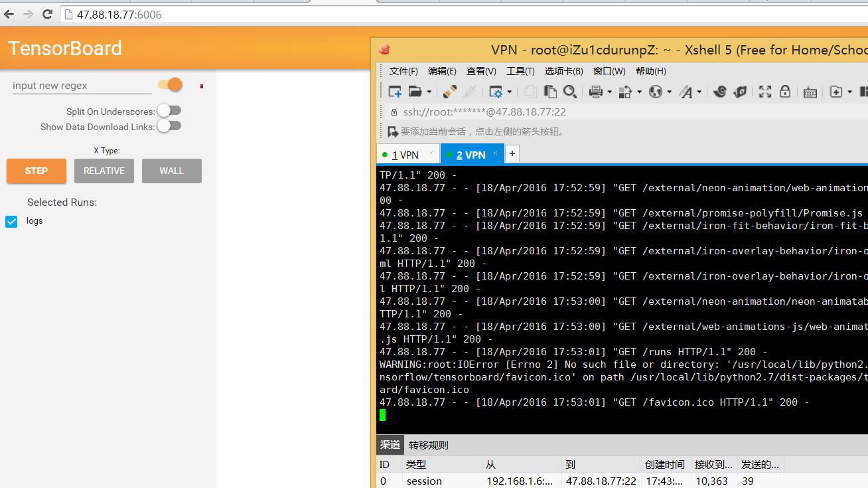Image resolution: width=868 pixels, height=488 pixels.
Task: Close the '1 VPN' tab
Action: [x=431, y=153]
